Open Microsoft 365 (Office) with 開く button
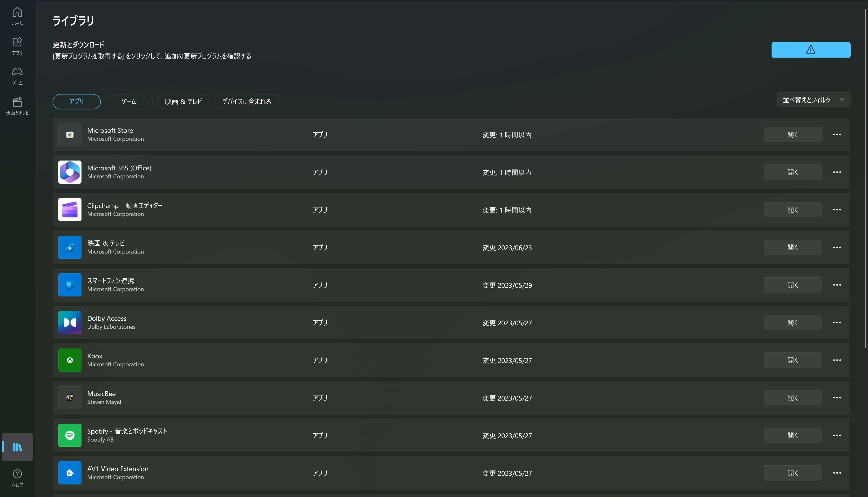Viewport: 868px width, 497px height. click(792, 172)
